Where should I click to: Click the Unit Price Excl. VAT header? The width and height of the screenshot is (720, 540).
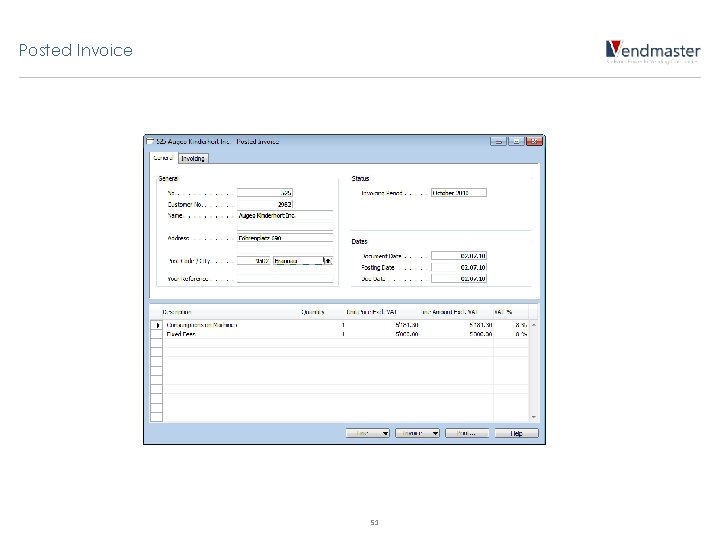371,312
